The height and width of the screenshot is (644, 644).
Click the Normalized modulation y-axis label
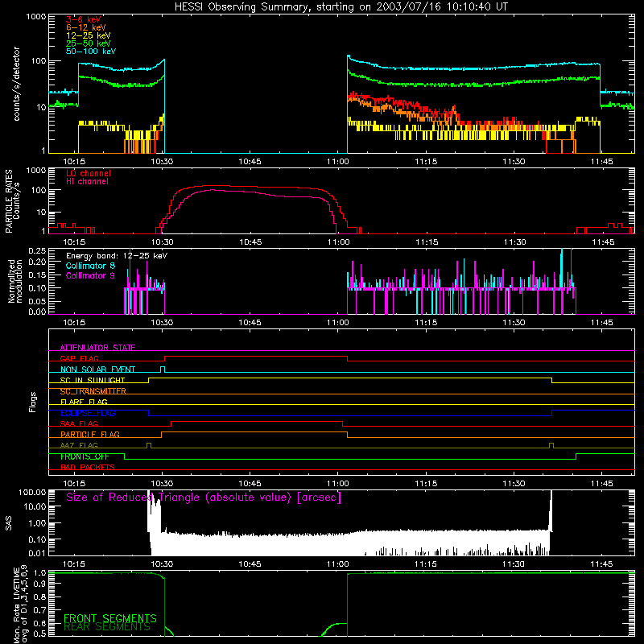coord(15,281)
